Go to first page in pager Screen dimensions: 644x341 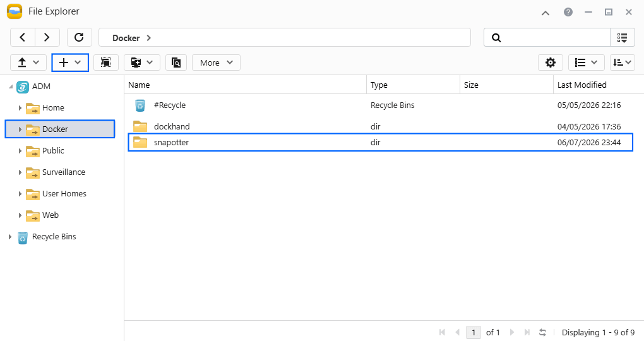[x=443, y=332]
